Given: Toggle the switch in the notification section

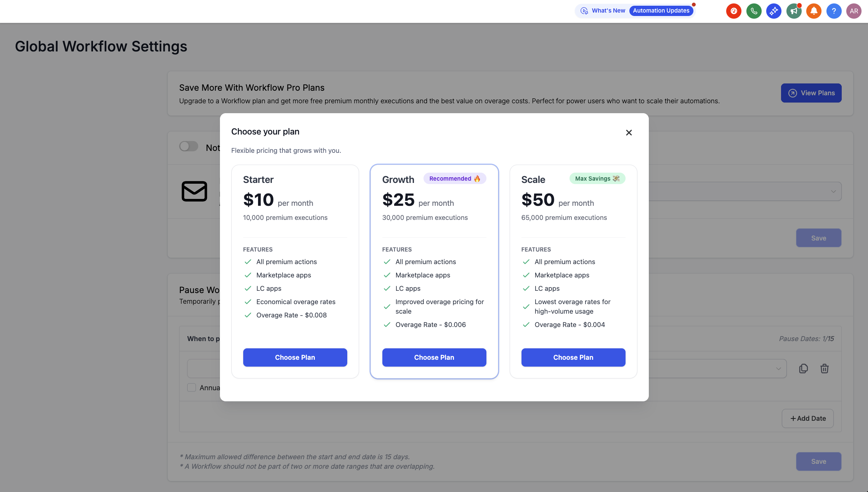Looking at the screenshot, I should coord(189,146).
